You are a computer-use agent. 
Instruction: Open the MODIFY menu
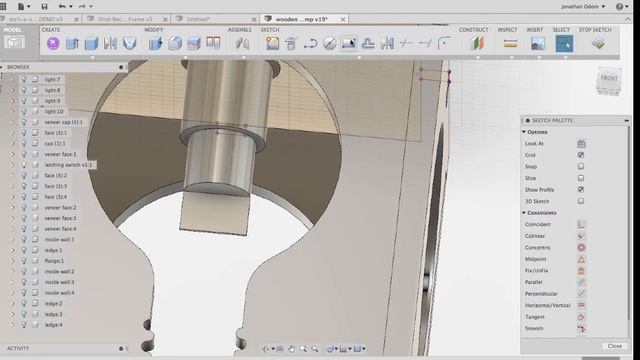coord(154,30)
